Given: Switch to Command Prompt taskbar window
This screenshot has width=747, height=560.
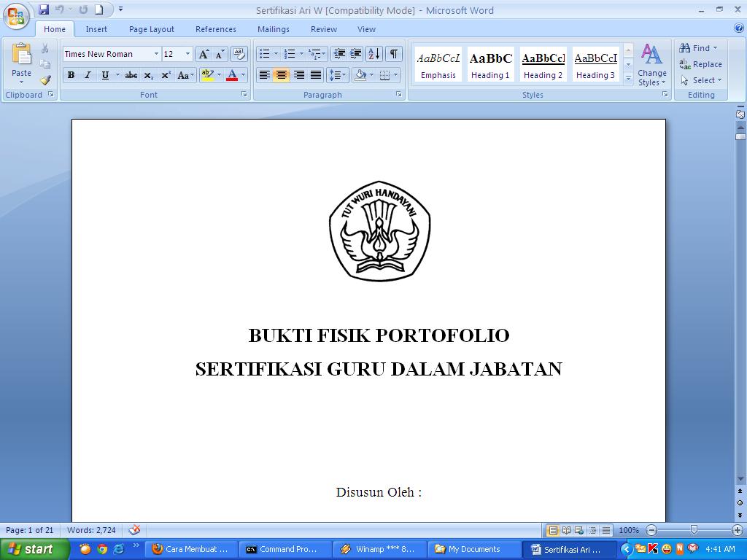Looking at the screenshot, I should point(285,549).
